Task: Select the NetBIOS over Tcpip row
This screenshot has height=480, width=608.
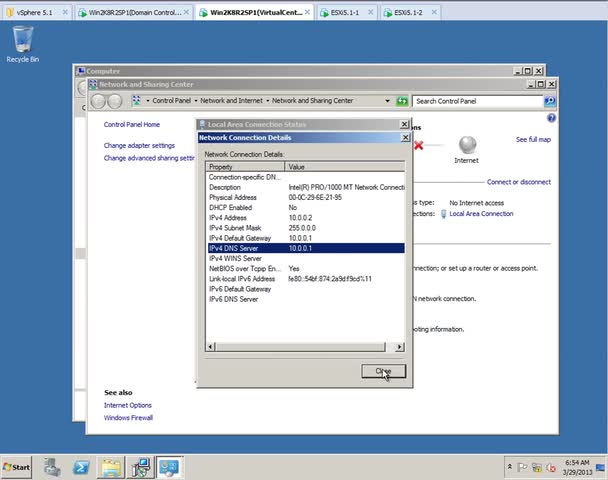Action: (306, 268)
